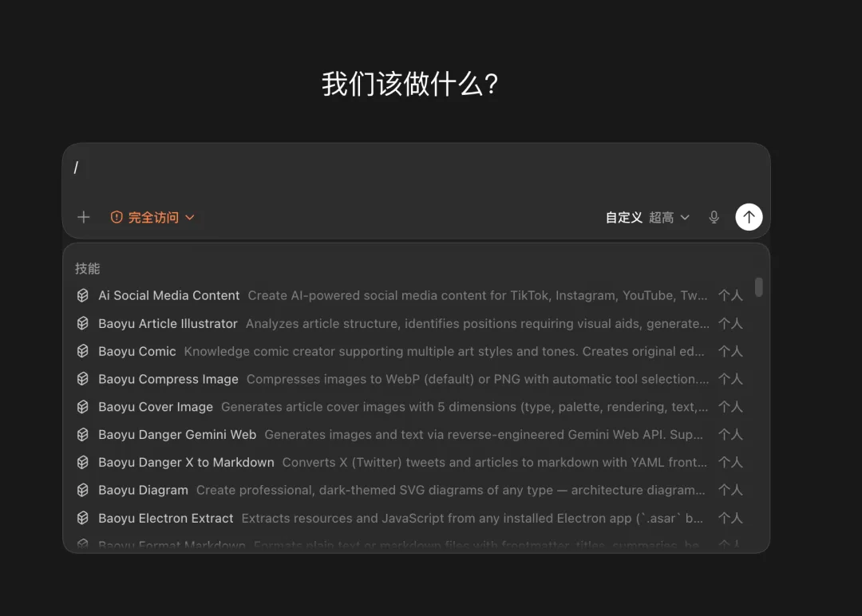Click cube icon for Baoyu Electron Extract
Image resolution: width=862 pixels, height=616 pixels.
click(x=82, y=518)
